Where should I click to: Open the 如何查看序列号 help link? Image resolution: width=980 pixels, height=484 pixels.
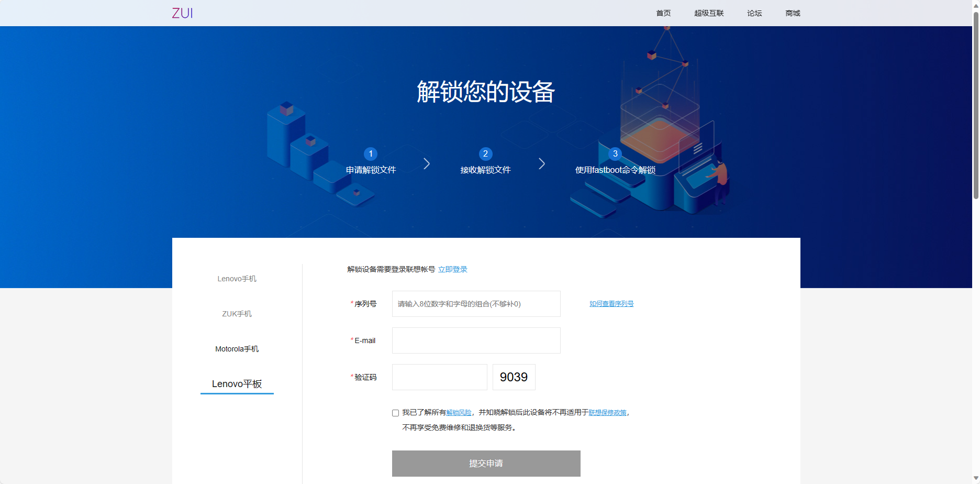click(611, 304)
